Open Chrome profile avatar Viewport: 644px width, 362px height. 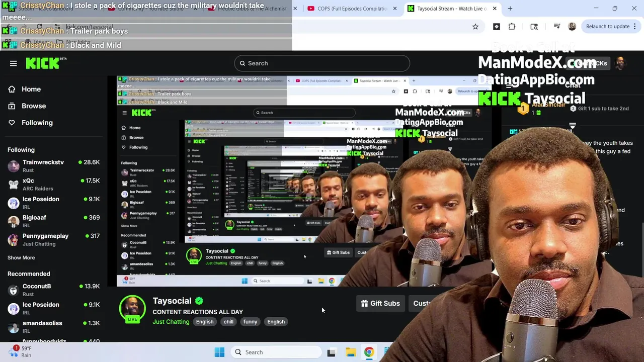point(572,27)
